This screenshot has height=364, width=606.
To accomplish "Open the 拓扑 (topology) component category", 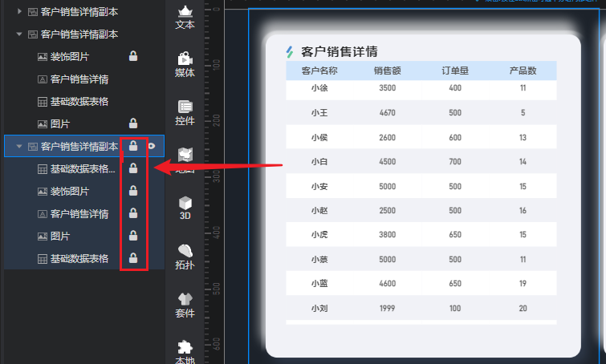I will (x=185, y=257).
